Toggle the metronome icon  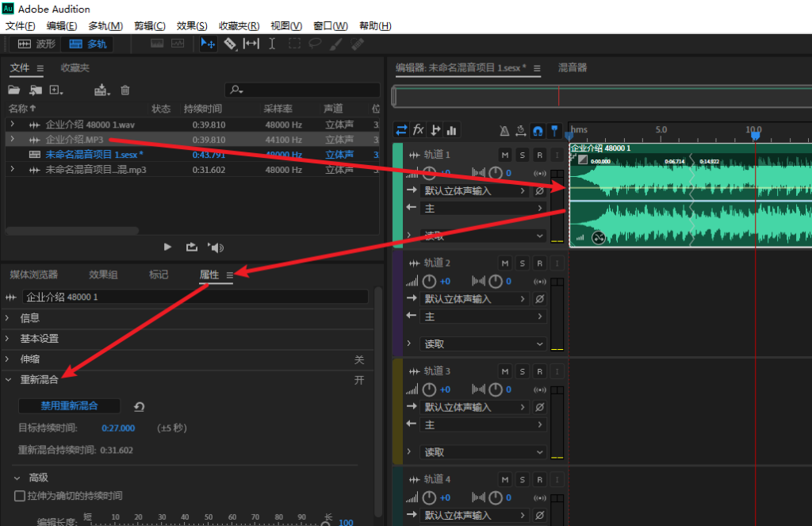tap(504, 130)
